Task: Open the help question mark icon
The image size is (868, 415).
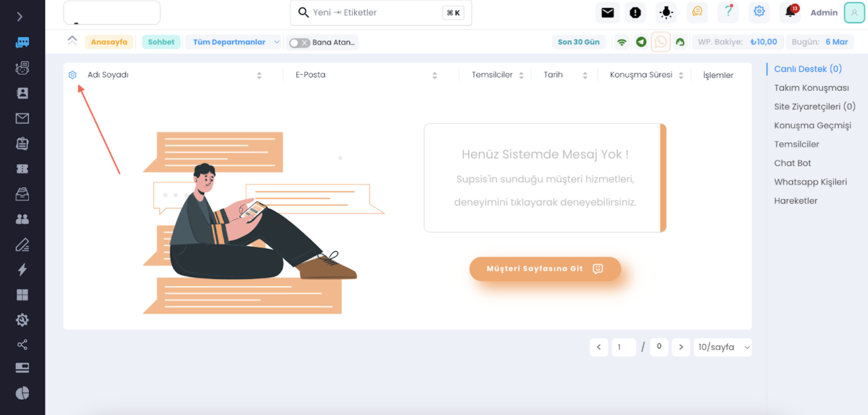Action: click(728, 11)
